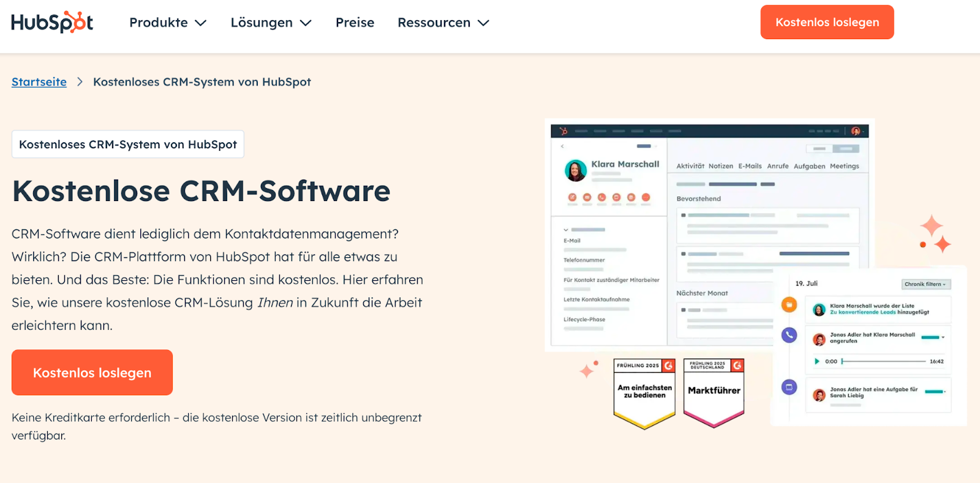This screenshot has height=483, width=980.
Task: Open the Produkte dropdown menu
Action: tap(168, 23)
